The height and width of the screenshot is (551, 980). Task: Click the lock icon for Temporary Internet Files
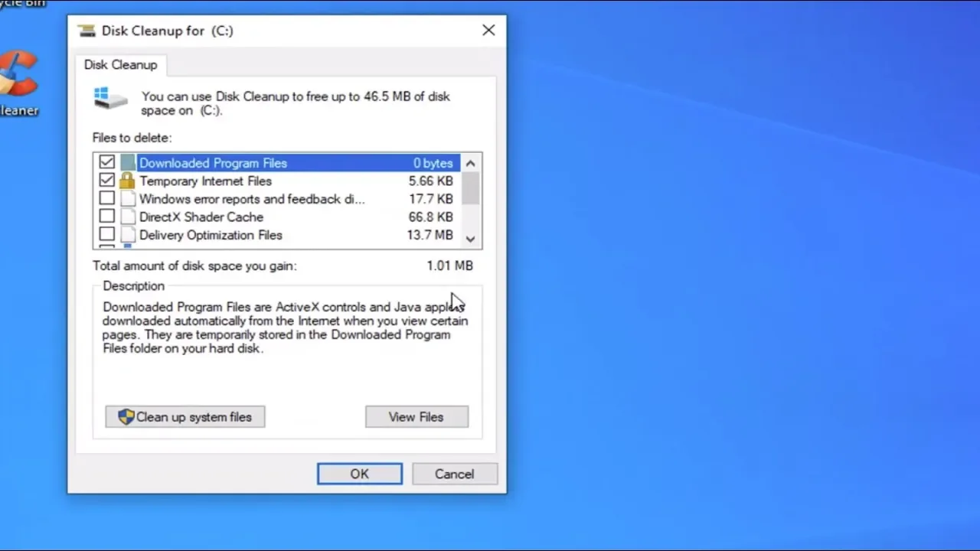(x=127, y=181)
